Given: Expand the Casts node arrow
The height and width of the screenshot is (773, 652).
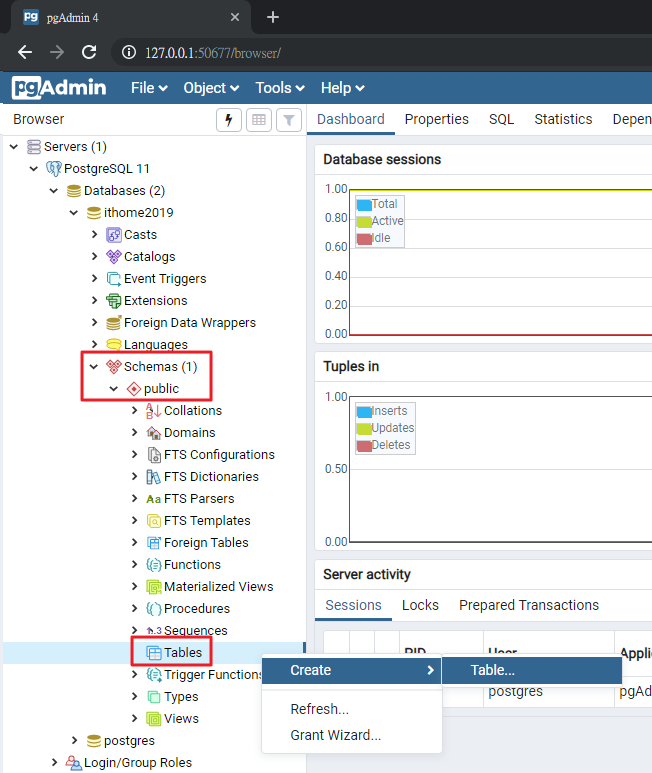Looking at the screenshot, I should coord(95,235).
